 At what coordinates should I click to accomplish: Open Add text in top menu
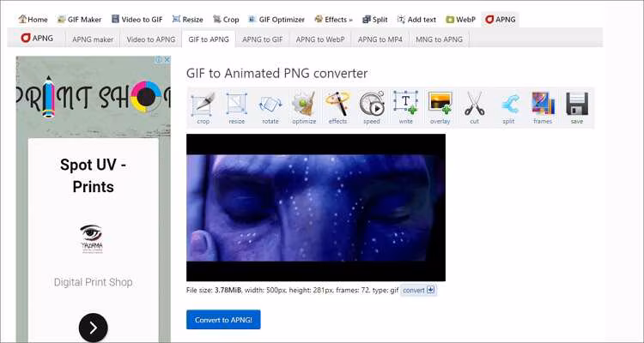coord(416,19)
